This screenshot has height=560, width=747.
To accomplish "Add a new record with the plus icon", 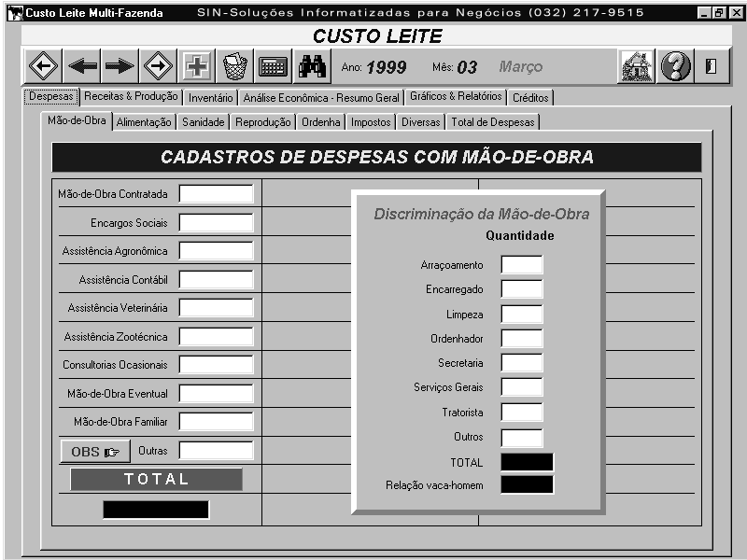I will (196, 66).
